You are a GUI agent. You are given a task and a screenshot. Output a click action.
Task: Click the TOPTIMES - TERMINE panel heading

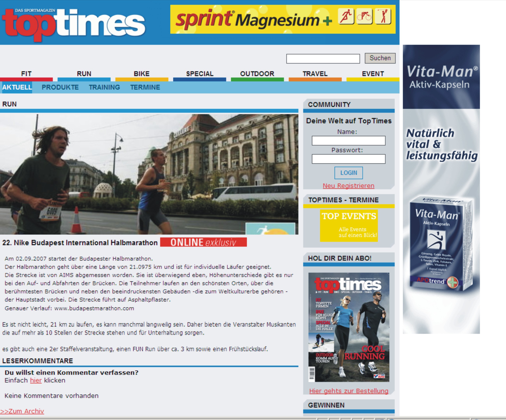[x=344, y=200]
